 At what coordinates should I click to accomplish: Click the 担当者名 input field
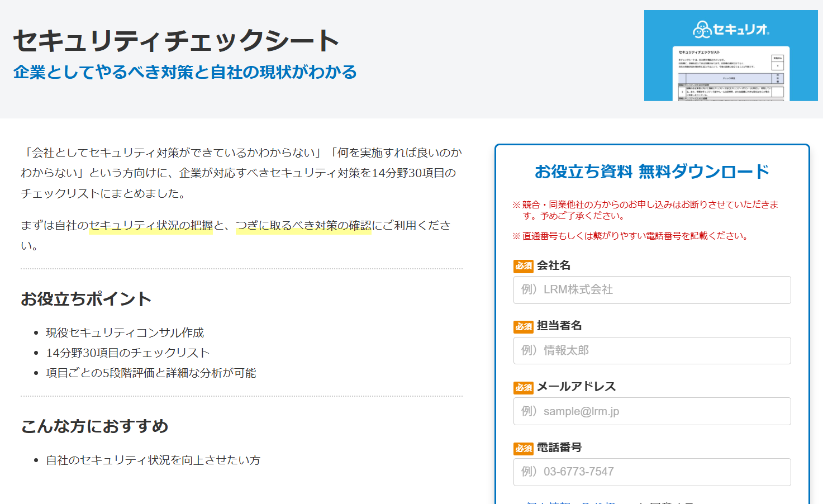click(x=651, y=350)
